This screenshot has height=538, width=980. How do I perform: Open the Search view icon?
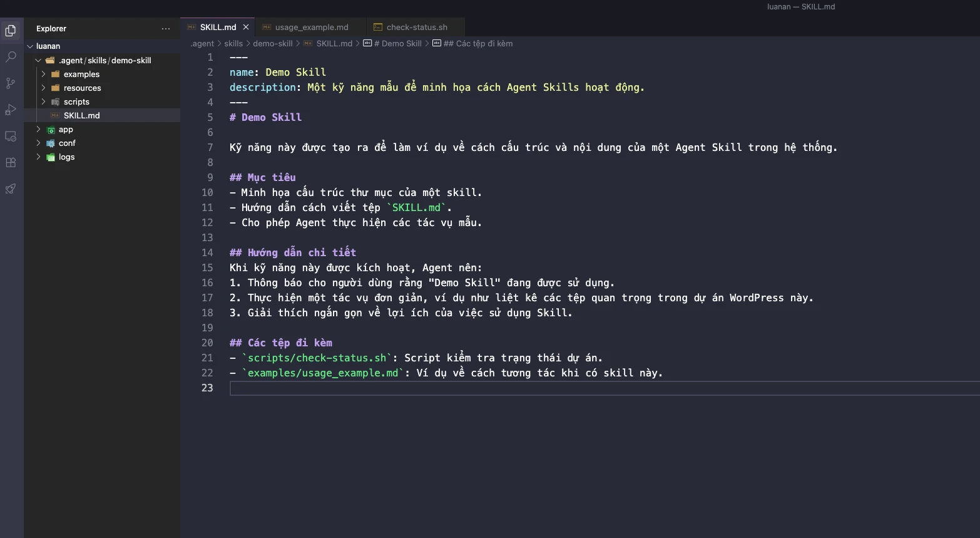coord(11,57)
